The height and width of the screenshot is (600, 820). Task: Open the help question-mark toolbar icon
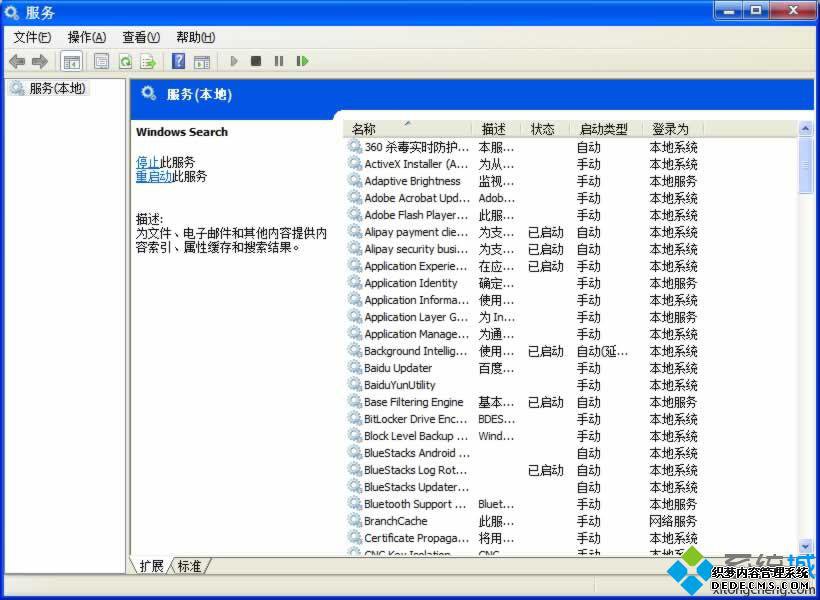(178, 61)
